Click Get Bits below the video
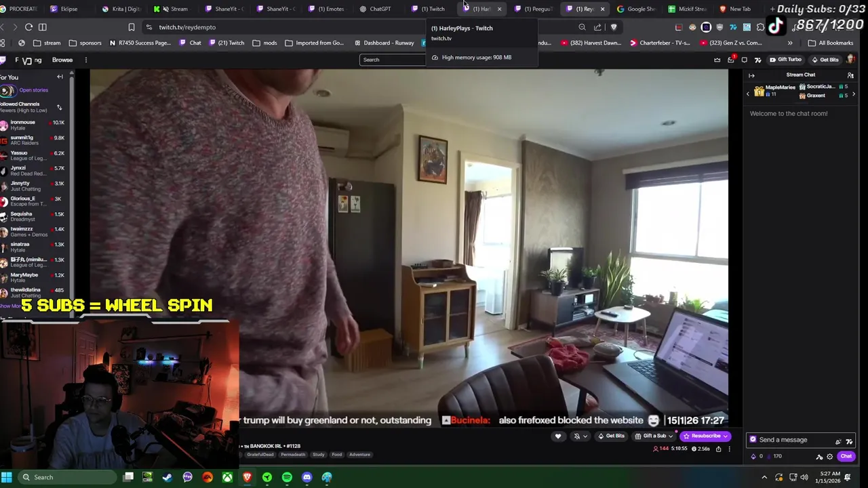 (611, 436)
